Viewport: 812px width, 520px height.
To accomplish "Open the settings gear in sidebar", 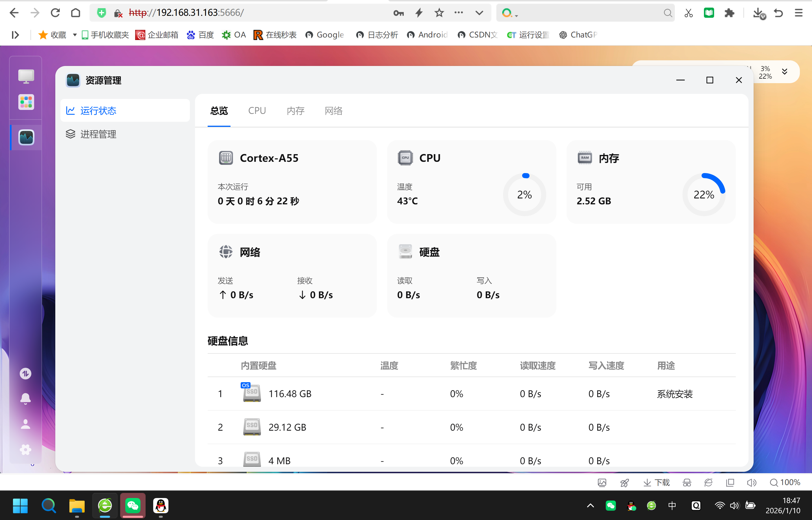I will (25, 450).
